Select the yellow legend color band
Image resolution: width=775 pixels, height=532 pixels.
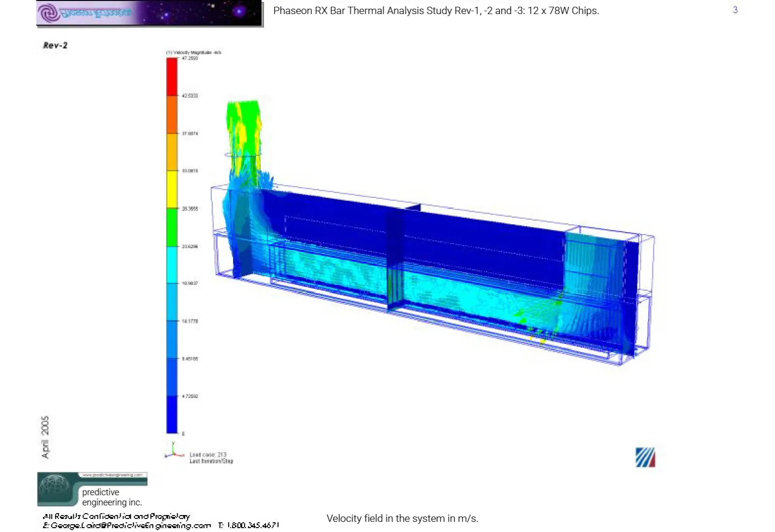pyautogui.click(x=172, y=189)
